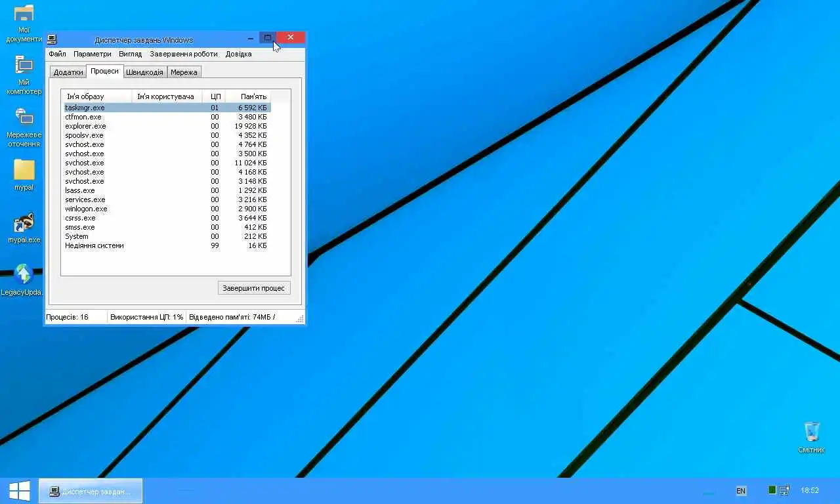
Task: Click the Завершити процес button
Action: click(254, 288)
